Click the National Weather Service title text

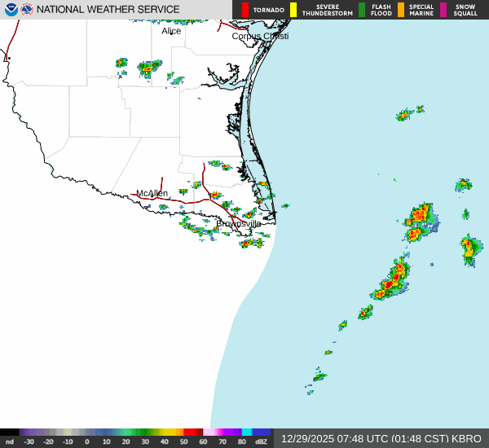(x=108, y=10)
